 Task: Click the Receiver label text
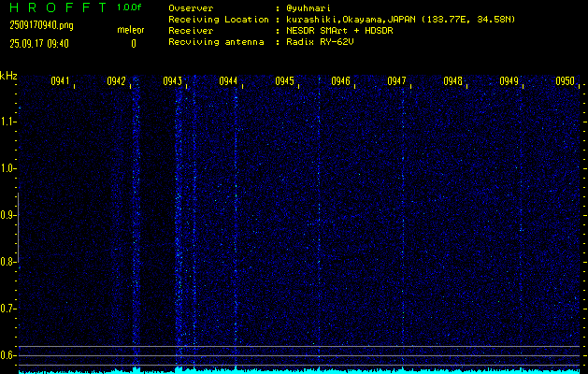pos(191,31)
